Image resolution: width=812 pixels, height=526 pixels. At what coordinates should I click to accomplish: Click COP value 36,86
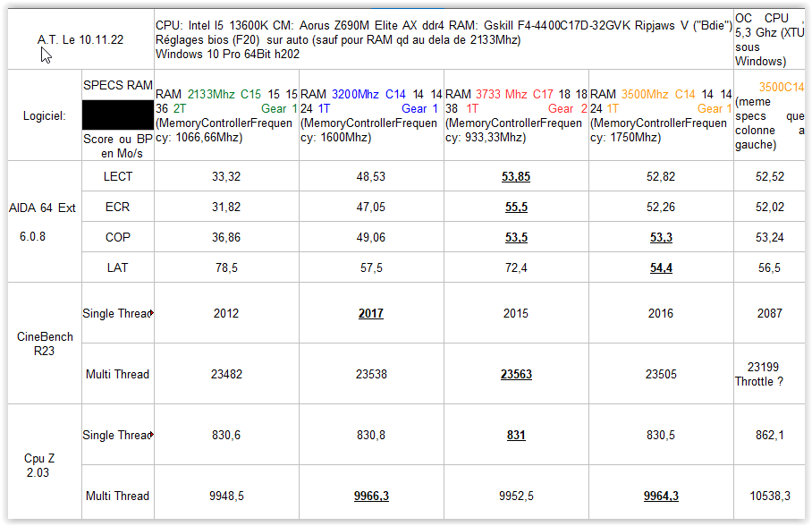(x=226, y=237)
